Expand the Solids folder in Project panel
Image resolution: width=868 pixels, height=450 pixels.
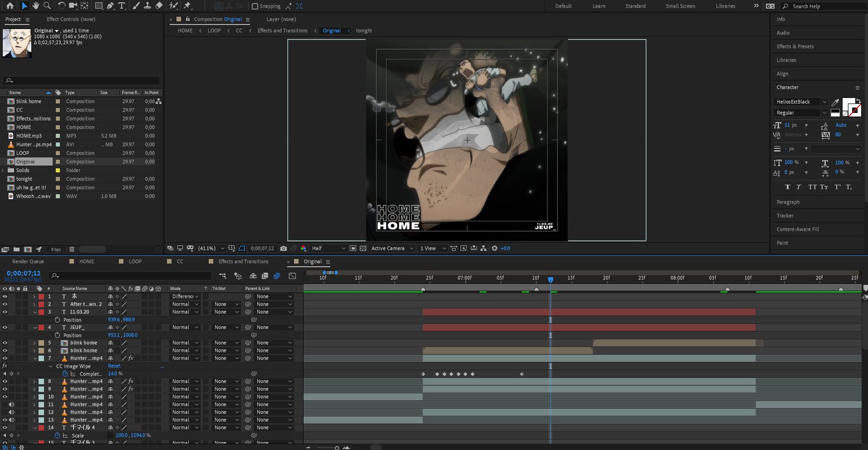point(3,170)
